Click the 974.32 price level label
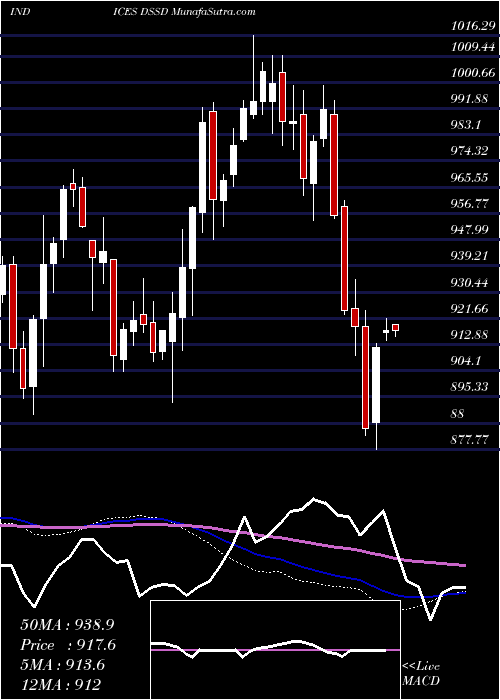 point(469,151)
